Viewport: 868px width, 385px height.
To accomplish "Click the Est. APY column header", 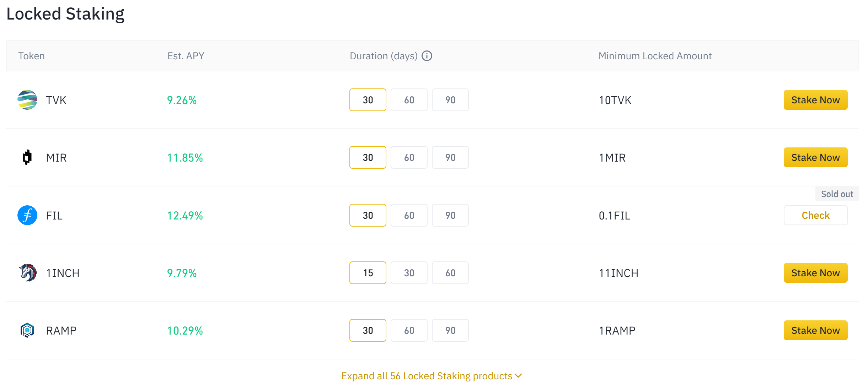I will click(x=186, y=56).
